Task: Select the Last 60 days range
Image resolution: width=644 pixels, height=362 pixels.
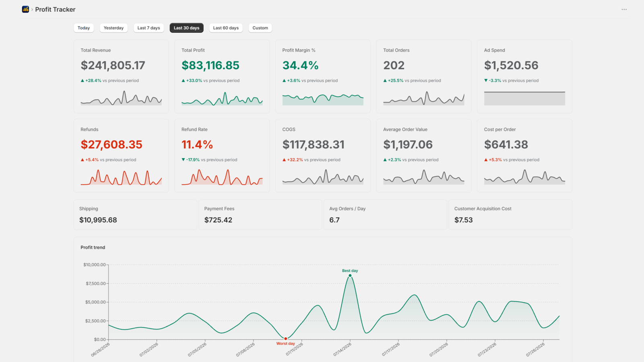Action: click(226, 28)
